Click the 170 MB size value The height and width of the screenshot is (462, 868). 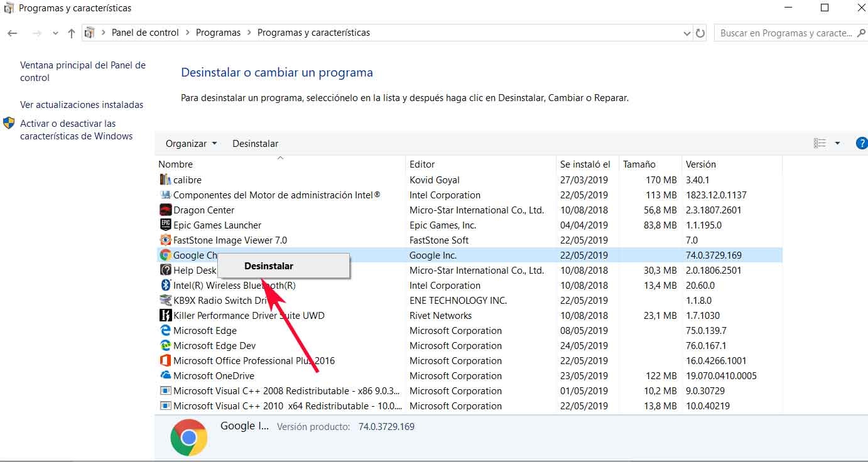click(661, 180)
